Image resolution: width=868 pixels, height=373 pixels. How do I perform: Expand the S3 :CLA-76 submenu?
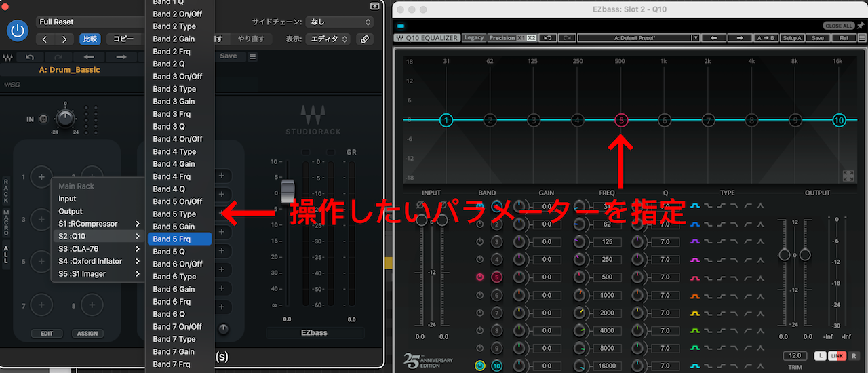pos(99,249)
